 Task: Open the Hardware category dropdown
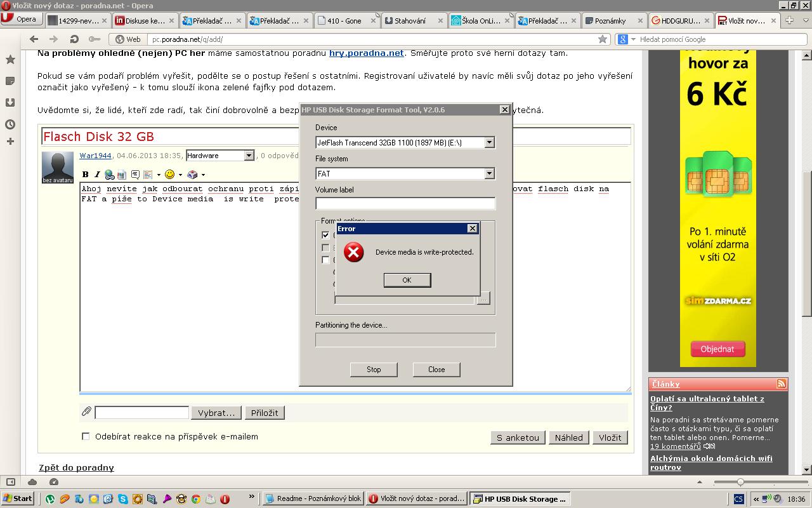coord(220,156)
